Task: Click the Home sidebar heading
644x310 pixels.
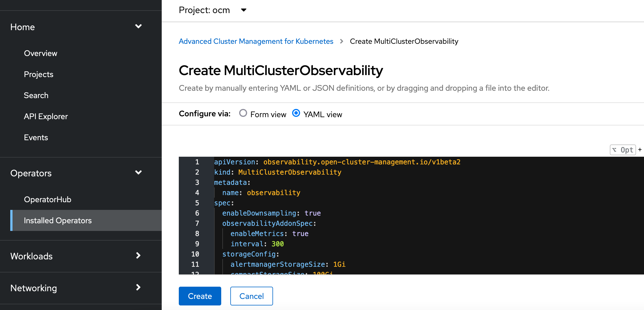Action: pos(22,27)
